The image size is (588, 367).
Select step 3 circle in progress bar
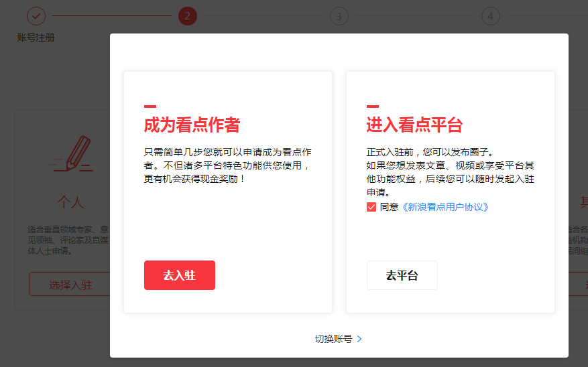pyautogui.click(x=339, y=16)
